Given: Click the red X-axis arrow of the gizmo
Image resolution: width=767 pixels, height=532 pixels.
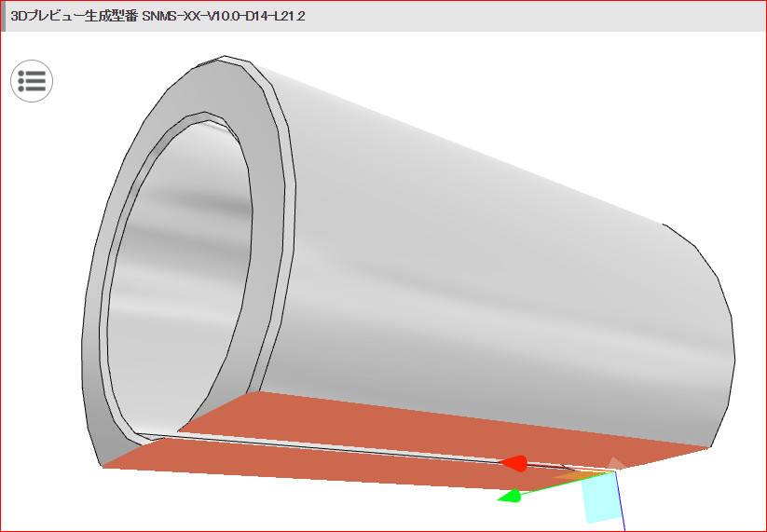Looking at the screenshot, I should click(514, 463).
